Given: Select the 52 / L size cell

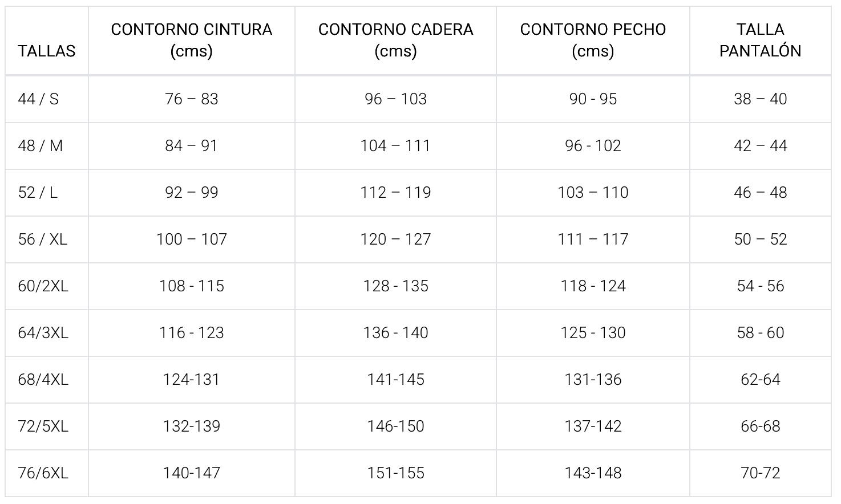Looking at the screenshot, I should (38, 192).
